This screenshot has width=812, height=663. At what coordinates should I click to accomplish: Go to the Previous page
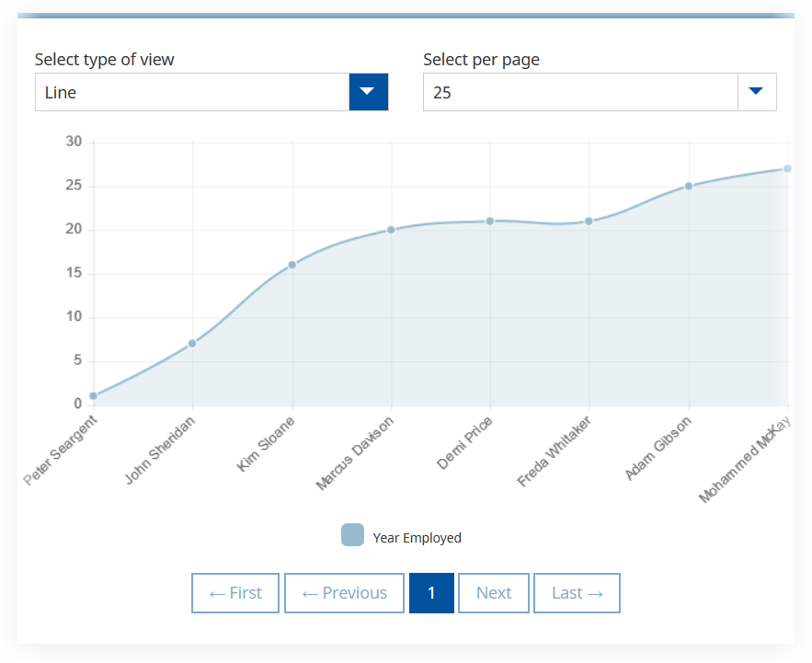pyautogui.click(x=344, y=593)
